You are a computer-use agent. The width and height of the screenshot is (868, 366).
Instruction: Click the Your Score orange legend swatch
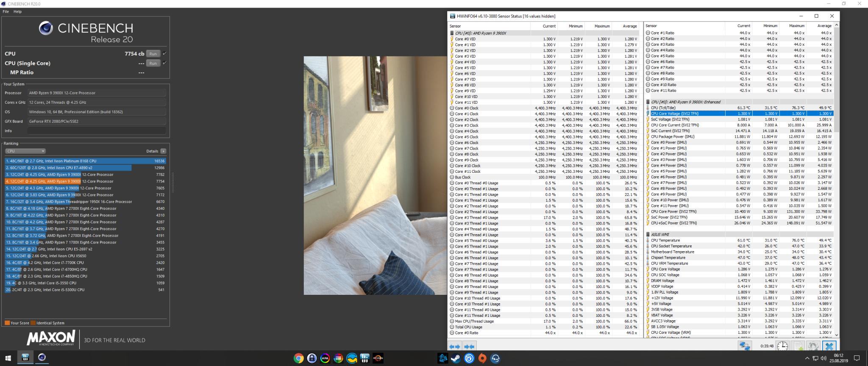coord(7,323)
